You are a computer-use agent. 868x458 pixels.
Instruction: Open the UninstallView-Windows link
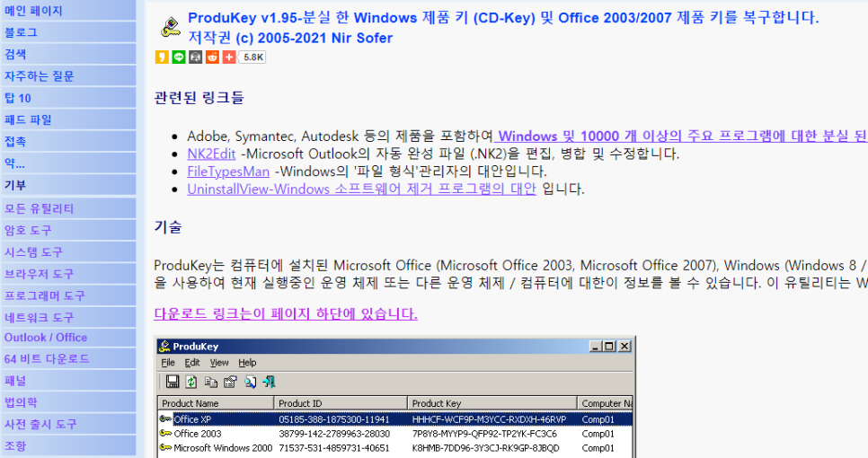[x=361, y=189]
